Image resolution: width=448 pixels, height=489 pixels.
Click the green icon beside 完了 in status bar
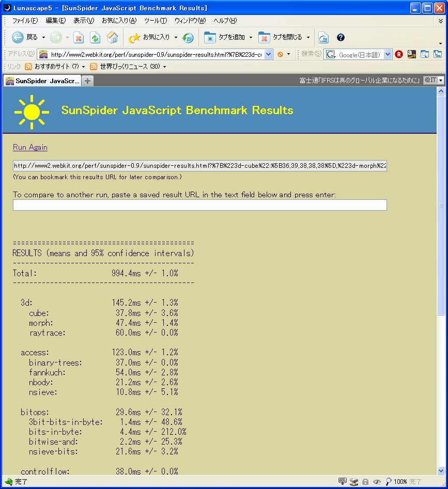pos(8,482)
